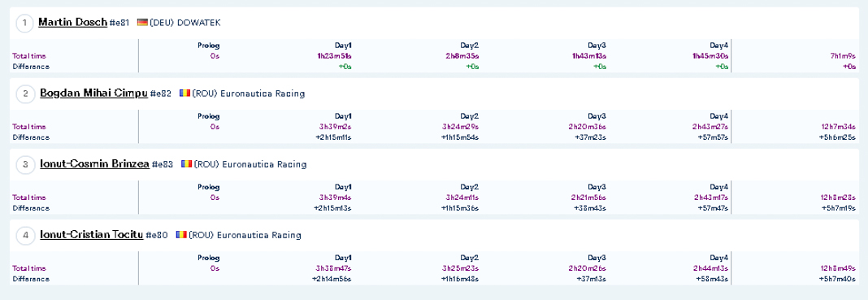
Task: Click Romanian flag beside Bogdan Mihai Cimpu
Action: (x=184, y=93)
